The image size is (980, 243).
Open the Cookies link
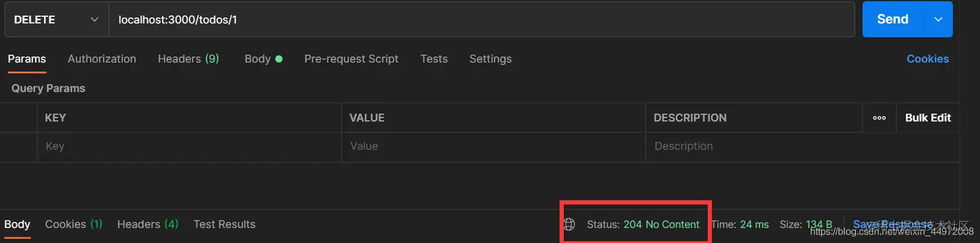tap(927, 59)
